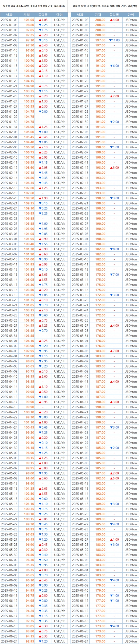Screen dimensions: 139x644
Task: Click the blue down arrow beside iron ore 3.20
Action: pos(40,366)
